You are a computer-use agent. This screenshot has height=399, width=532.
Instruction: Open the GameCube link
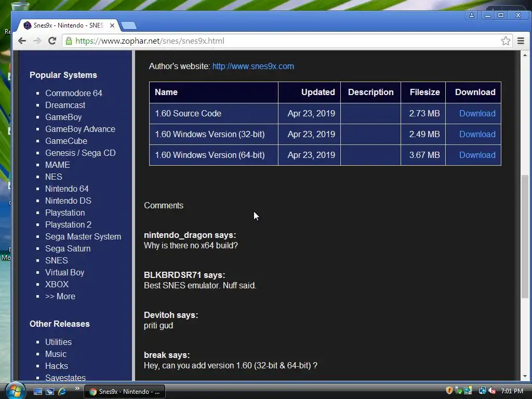(x=66, y=141)
